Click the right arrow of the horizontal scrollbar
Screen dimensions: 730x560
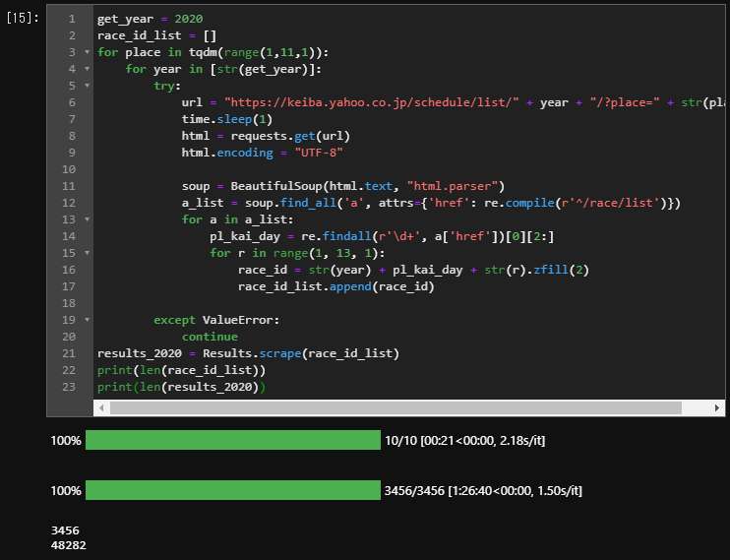[717, 408]
